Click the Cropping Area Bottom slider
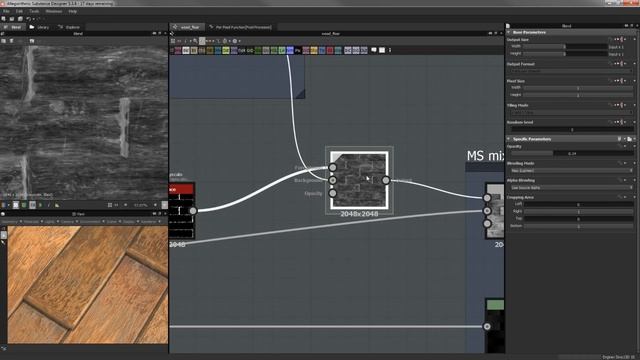Viewport: 640px width, 360px height. pos(578,226)
